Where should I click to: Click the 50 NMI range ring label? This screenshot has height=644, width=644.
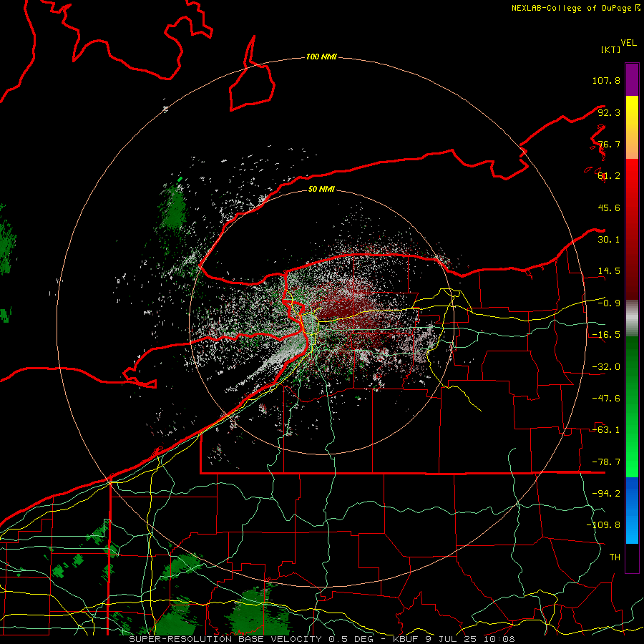click(x=321, y=189)
